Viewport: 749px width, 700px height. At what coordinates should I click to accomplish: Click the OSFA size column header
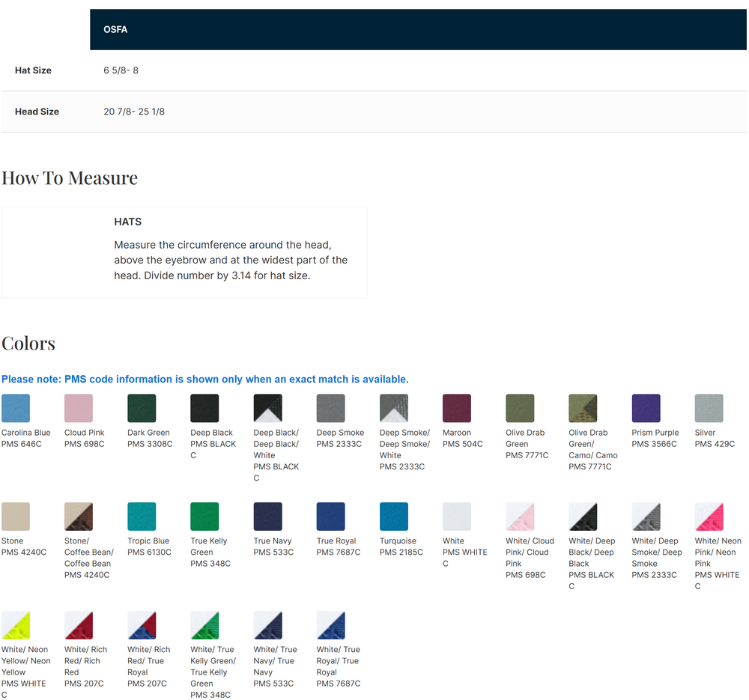click(x=115, y=30)
